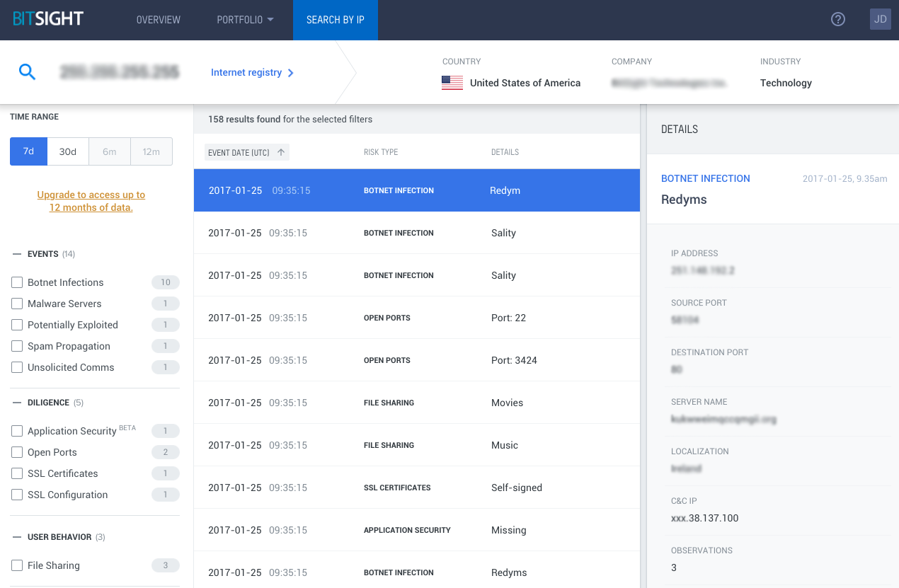Click the Details column header

click(505, 152)
